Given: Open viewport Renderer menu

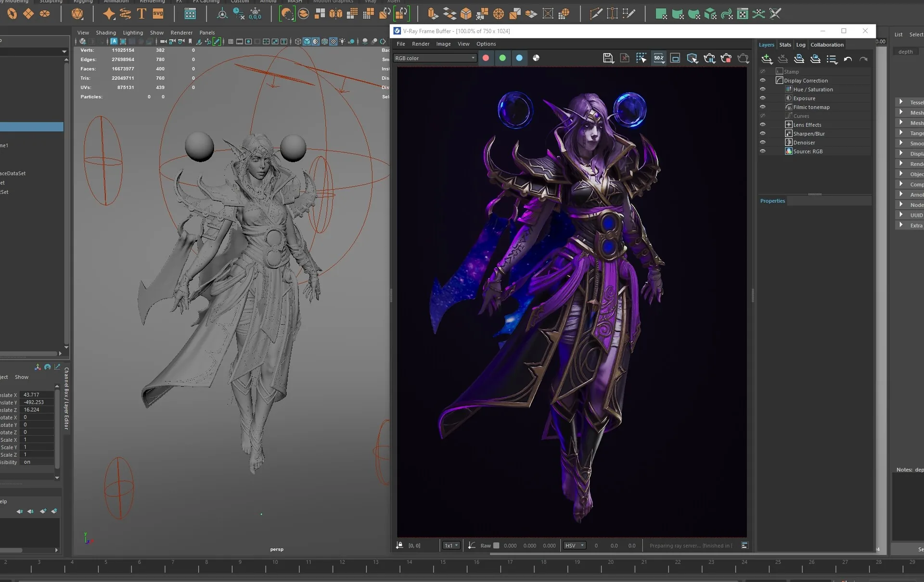Looking at the screenshot, I should click(x=181, y=33).
